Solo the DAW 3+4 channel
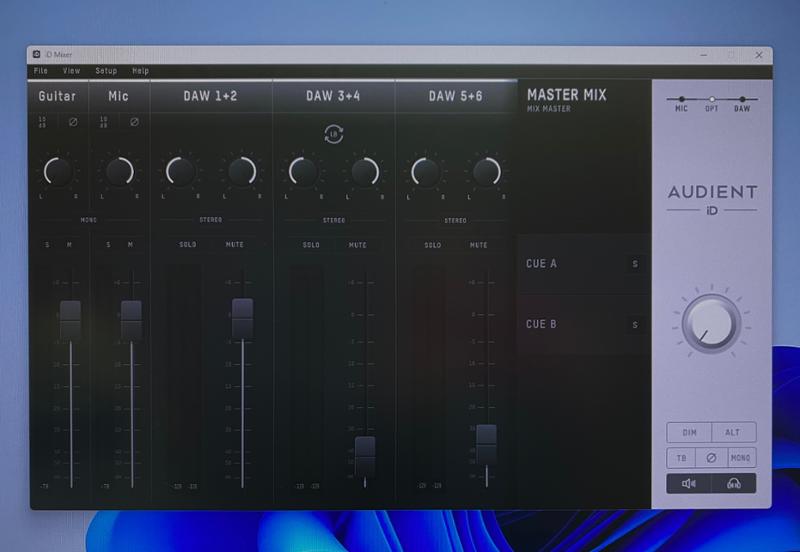This screenshot has width=800, height=552. click(311, 245)
